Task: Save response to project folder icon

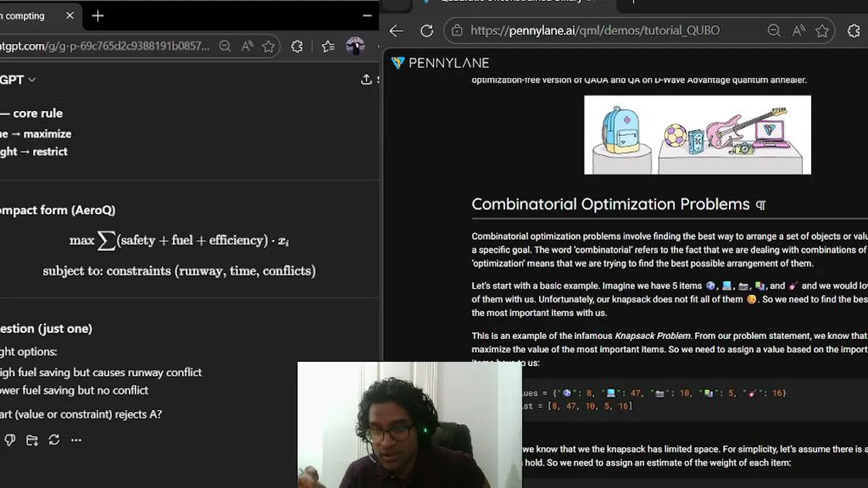Action: click(32, 440)
